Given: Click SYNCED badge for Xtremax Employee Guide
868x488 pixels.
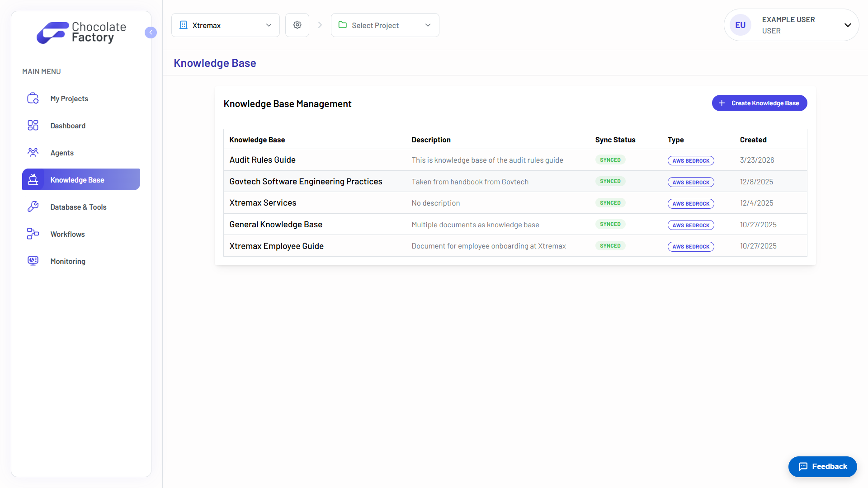Looking at the screenshot, I should pos(610,246).
